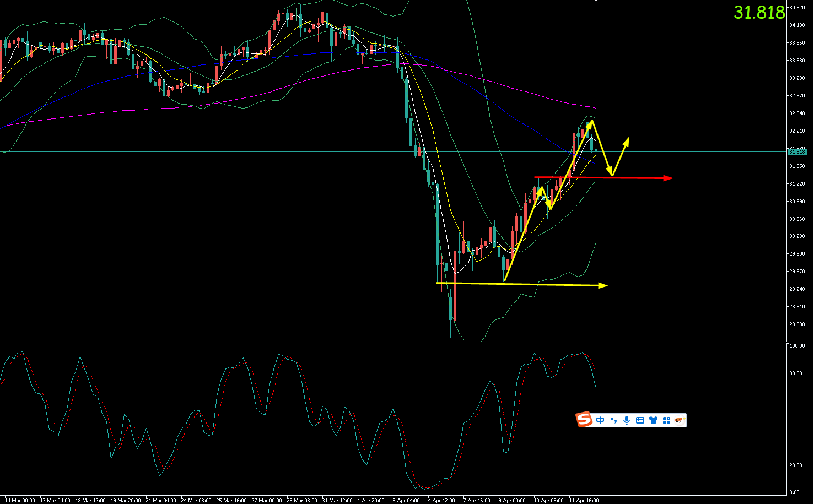Select the current price tag on price axis
Screen dimensions: 814x504
click(x=797, y=151)
